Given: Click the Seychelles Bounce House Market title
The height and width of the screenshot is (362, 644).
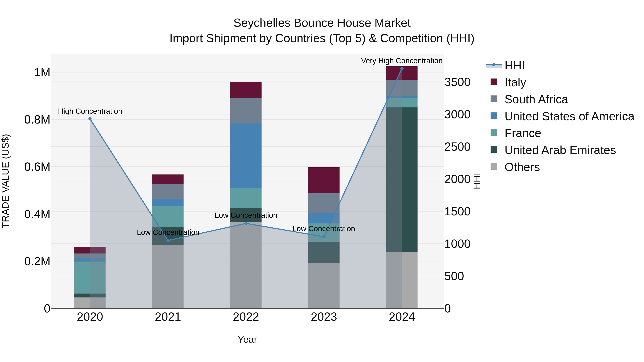Looking at the screenshot, I should coord(322,23).
